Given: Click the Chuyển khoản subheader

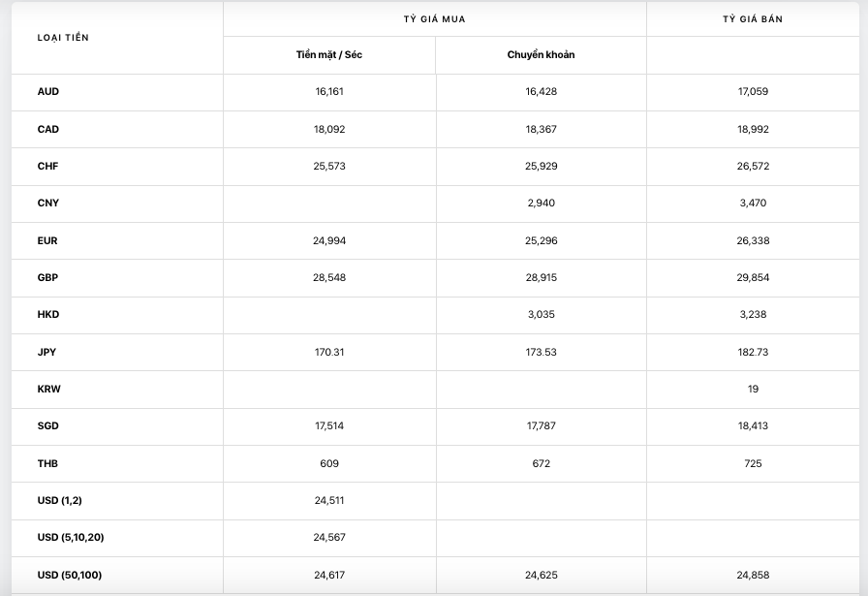Looking at the screenshot, I should click(541, 55).
